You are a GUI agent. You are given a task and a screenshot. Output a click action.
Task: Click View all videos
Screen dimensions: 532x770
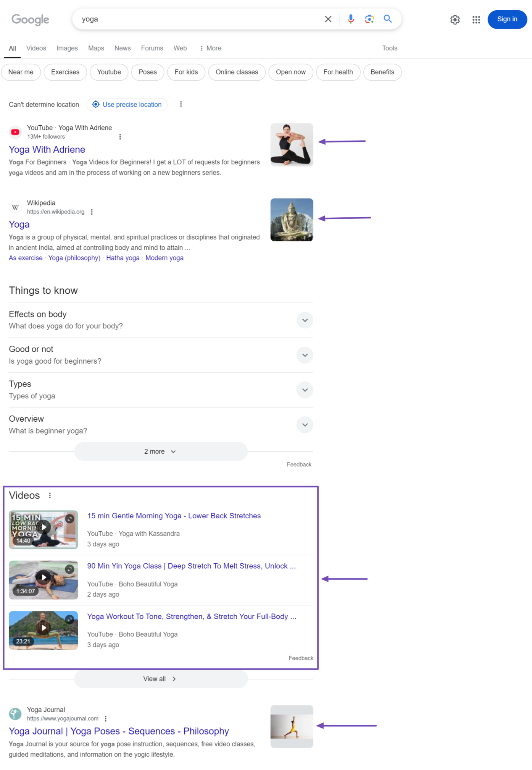coord(161,679)
